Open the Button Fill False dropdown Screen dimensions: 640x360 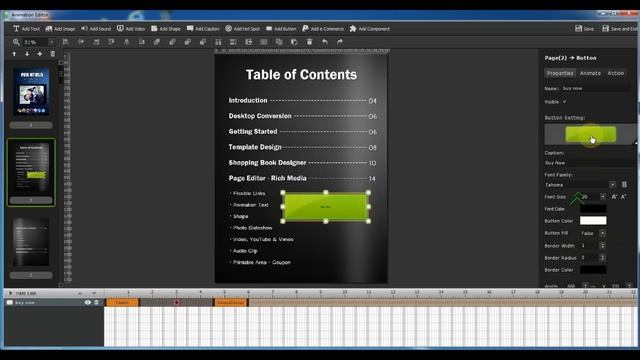point(602,233)
